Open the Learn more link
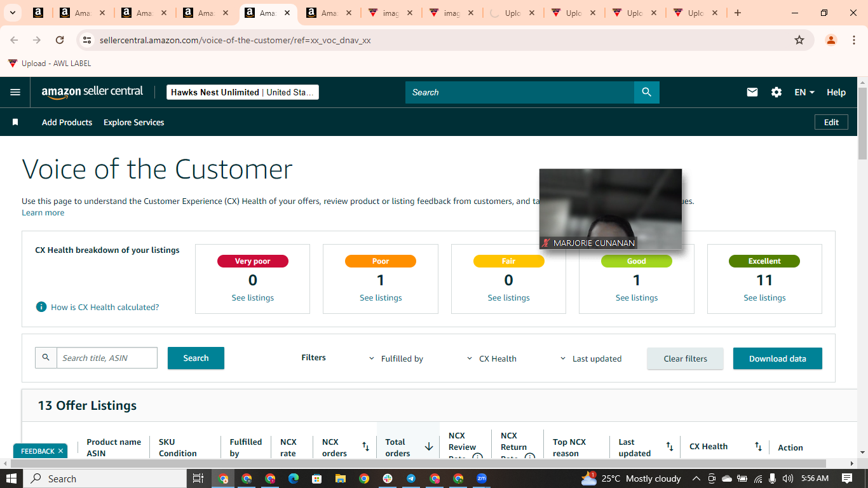The width and height of the screenshot is (868, 488). [43, 212]
